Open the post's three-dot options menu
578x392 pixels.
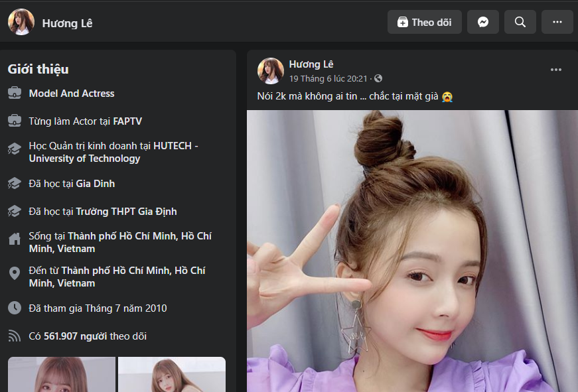555,70
